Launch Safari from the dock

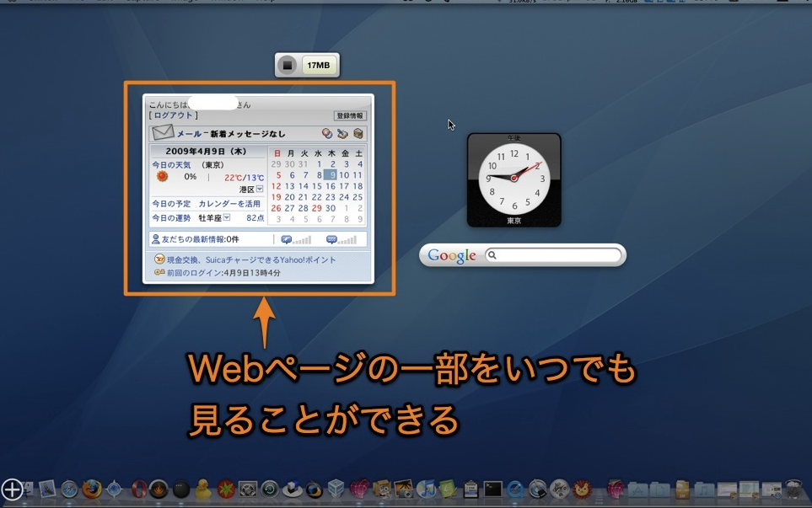[69, 489]
